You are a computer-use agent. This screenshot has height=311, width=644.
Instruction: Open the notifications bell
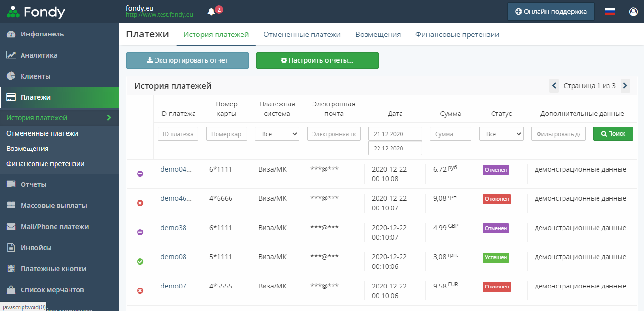[x=211, y=12]
